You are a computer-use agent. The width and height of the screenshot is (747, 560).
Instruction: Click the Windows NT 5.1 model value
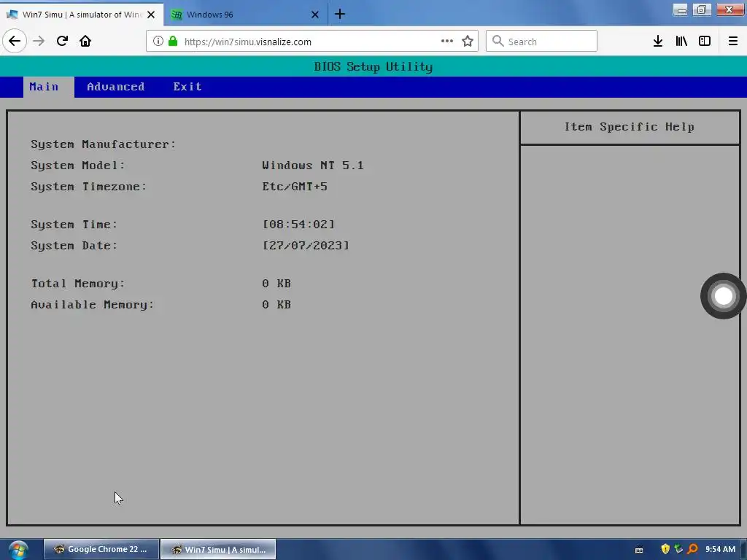[312, 166]
